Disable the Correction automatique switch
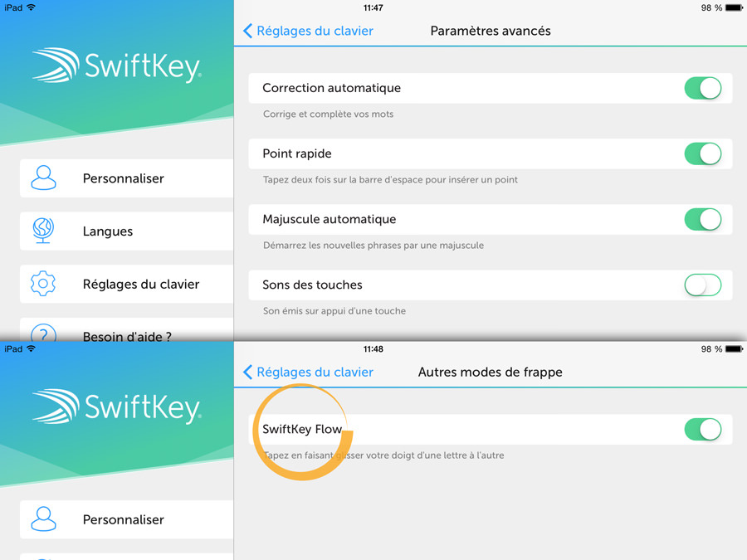747x560 pixels. tap(703, 88)
